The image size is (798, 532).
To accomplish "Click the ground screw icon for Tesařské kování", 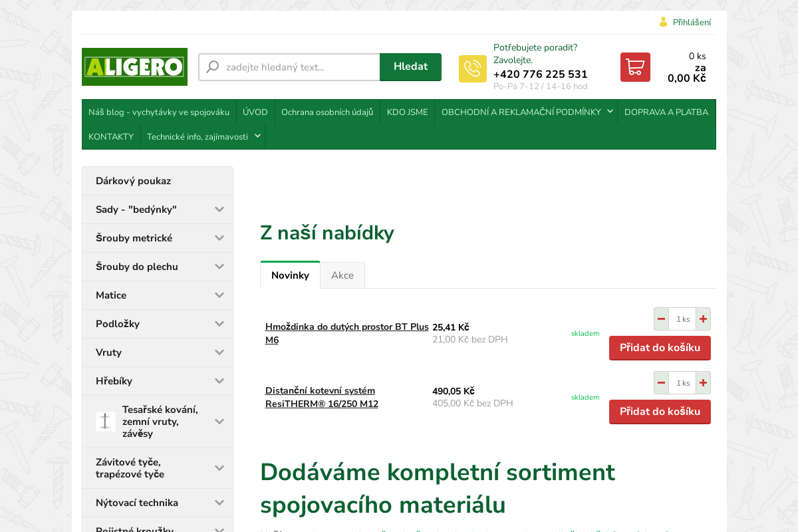I will point(106,421).
